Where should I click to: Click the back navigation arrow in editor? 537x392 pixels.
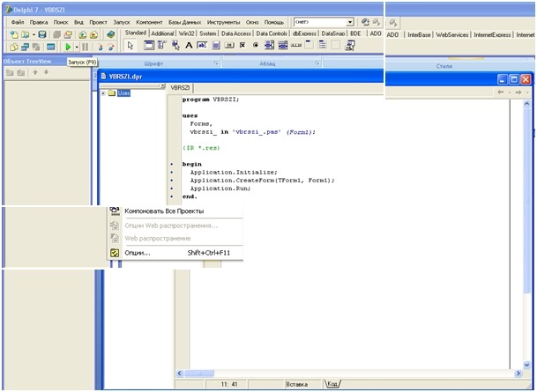coord(500,92)
